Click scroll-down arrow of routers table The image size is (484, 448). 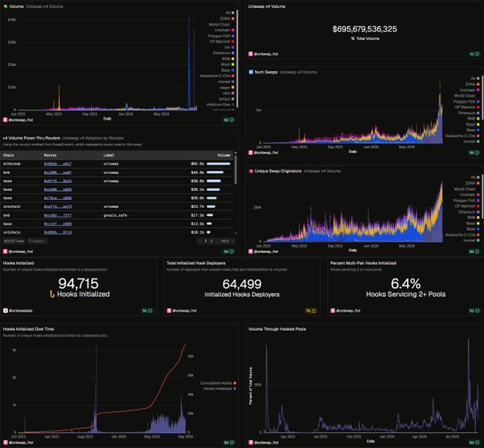coord(236,234)
